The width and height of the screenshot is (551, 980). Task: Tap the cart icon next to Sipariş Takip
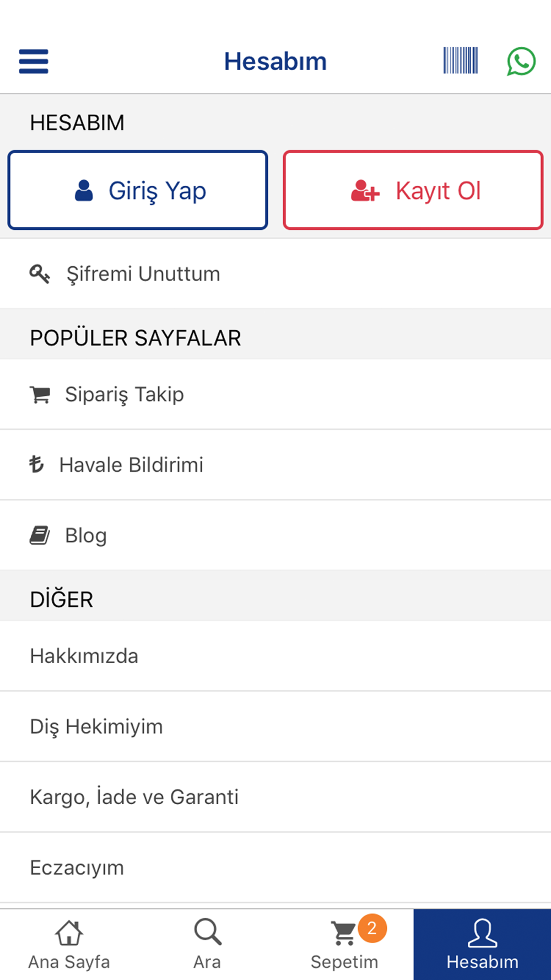click(x=40, y=395)
